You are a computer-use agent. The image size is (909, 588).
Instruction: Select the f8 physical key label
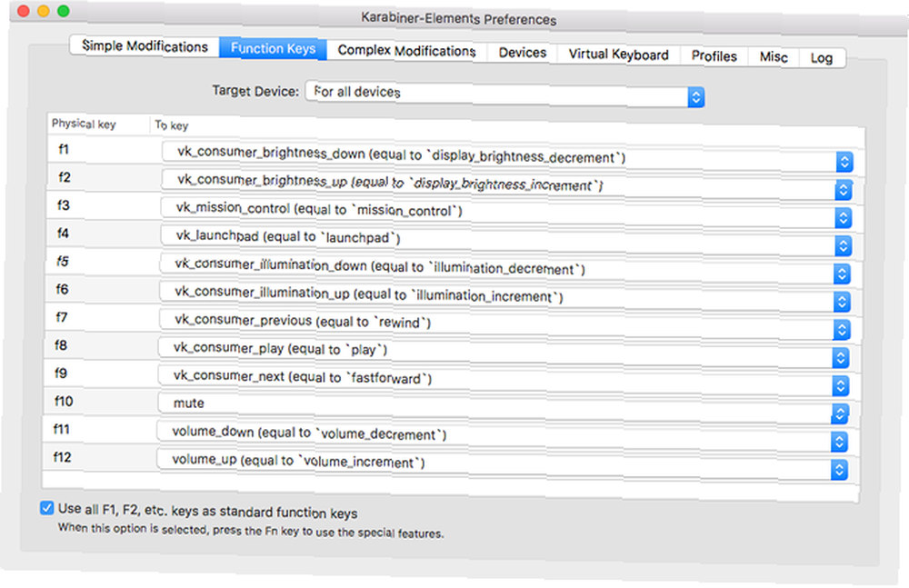(61, 345)
